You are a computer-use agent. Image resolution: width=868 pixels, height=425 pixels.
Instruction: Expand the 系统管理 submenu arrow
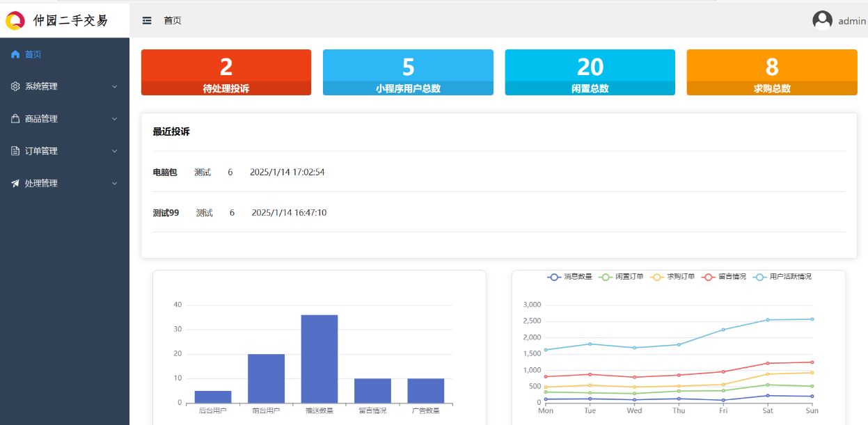point(115,87)
